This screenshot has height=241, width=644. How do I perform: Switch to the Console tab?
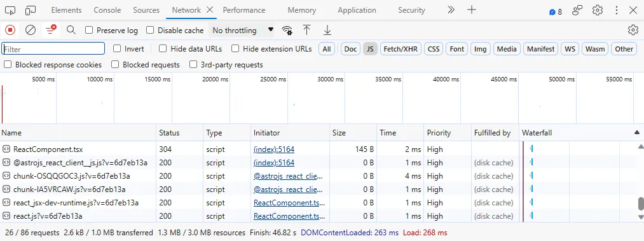tap(107, 10)
